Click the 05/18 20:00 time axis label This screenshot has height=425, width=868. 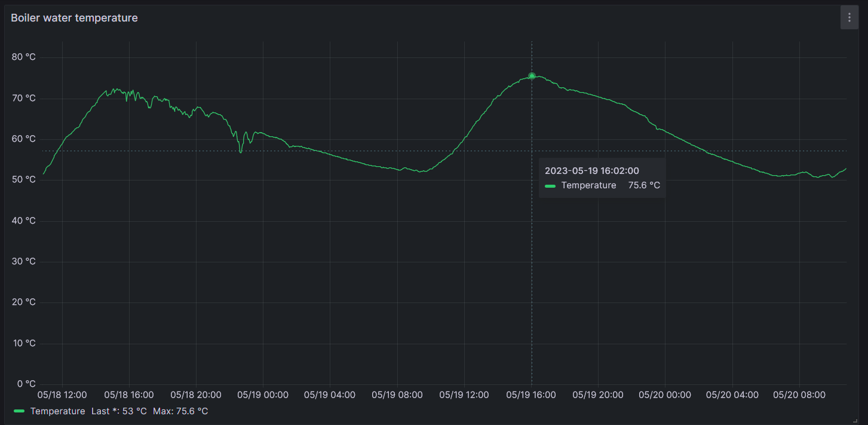pos(196,395)
